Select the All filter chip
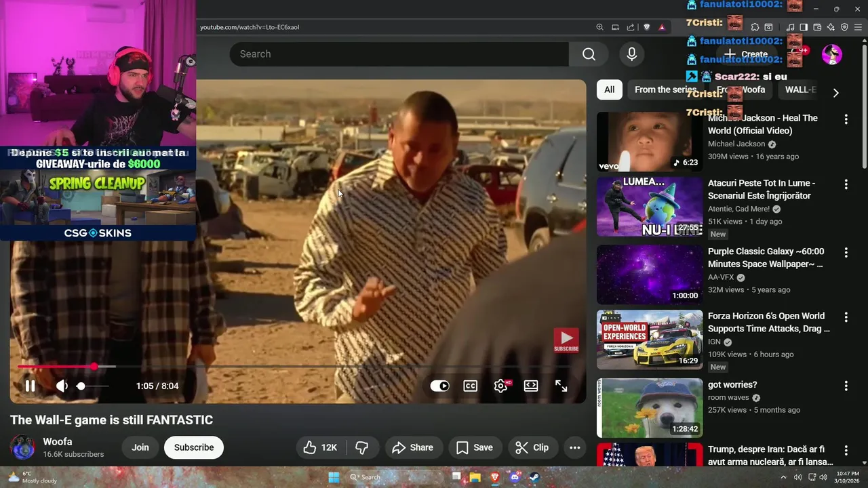The height and width of the screenshot is (488, 868). (609, 89)
